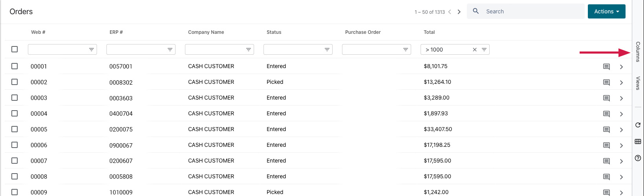Check the box for order 00006
This screenshot has width=644, height=196.
(15, 145)
